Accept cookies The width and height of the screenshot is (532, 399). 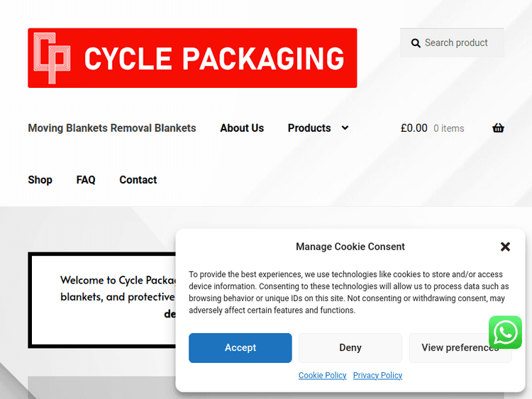tap(240, 348)
